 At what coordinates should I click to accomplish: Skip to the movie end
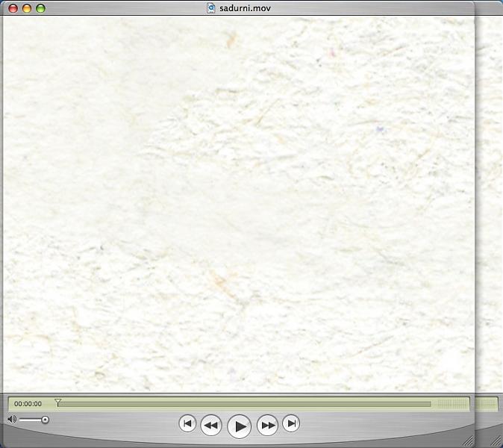[291, 423]
